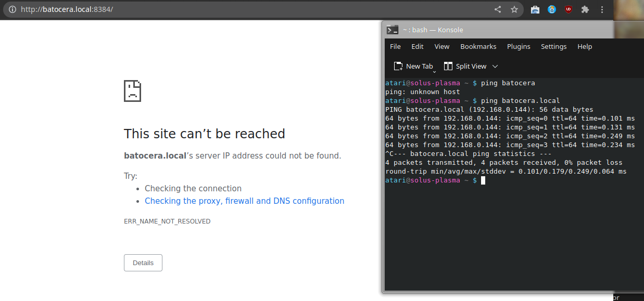644x301 pixels.
Task: Activate Split View in Konsole
Action: coord(465,66)
